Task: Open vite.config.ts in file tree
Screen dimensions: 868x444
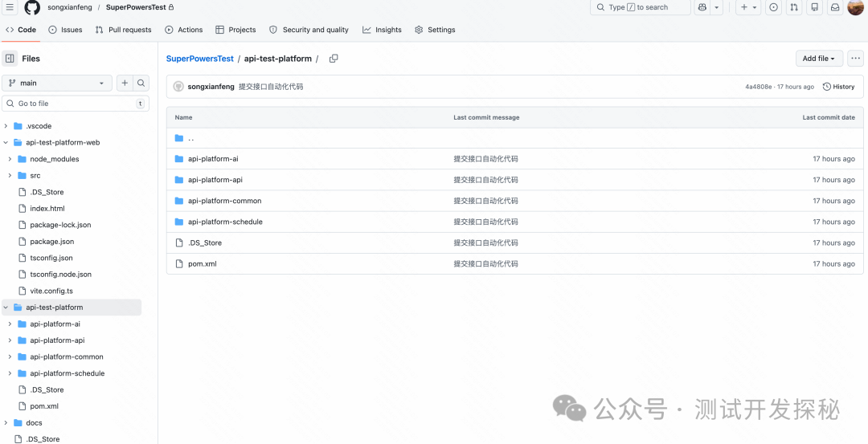Action: (51, 291)
